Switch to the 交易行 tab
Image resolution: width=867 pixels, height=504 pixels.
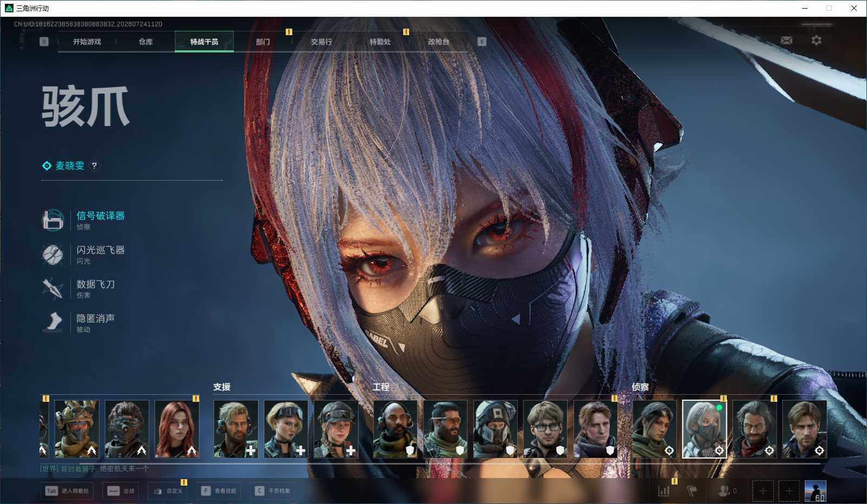(321, 42)
